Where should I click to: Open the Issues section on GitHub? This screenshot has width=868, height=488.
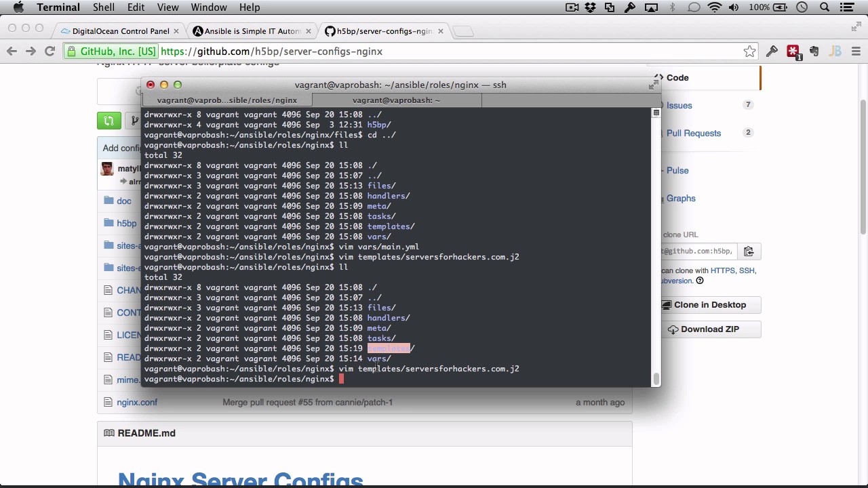point(679,105)
